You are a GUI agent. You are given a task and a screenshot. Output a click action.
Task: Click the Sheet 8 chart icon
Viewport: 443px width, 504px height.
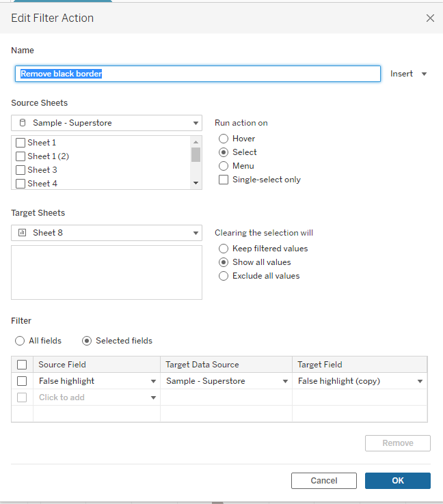(22, 233)
